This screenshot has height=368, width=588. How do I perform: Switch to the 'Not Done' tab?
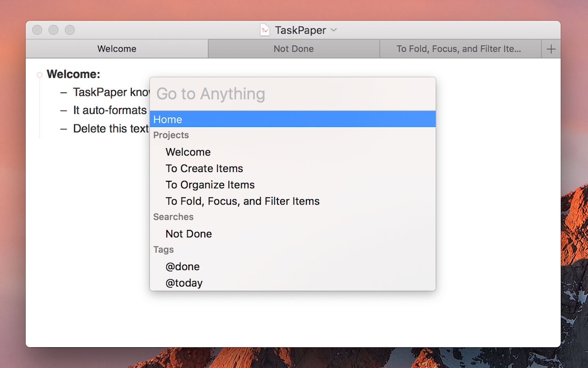[294, 48]
